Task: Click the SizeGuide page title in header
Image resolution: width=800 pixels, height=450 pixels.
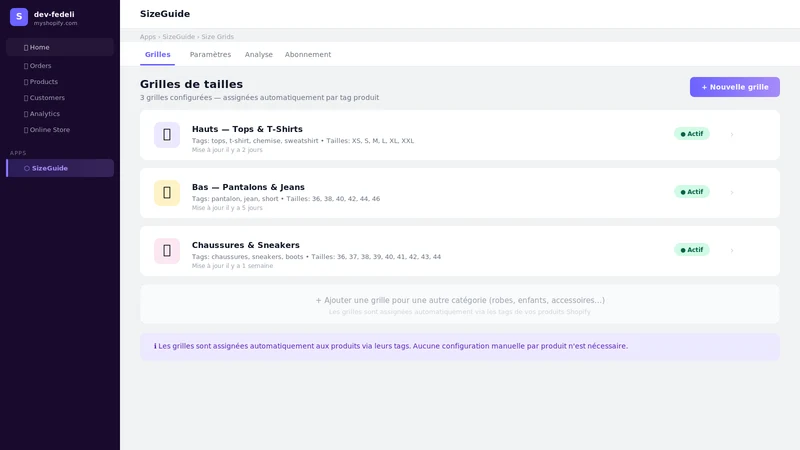Action: tap(165, 14)
